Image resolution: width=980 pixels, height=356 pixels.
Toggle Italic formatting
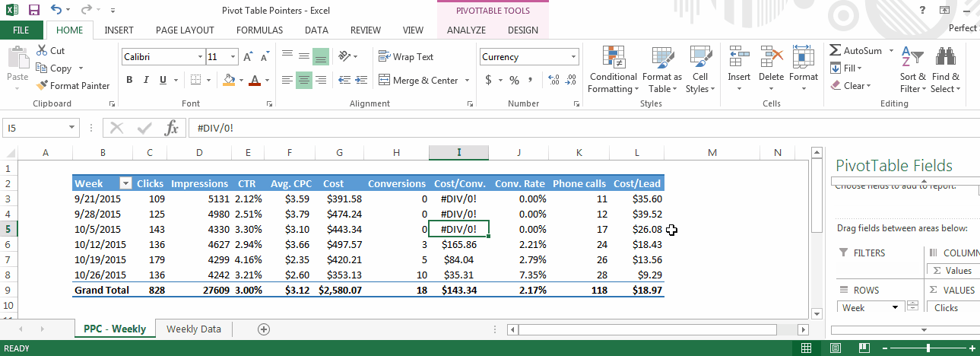pos(145,80)
